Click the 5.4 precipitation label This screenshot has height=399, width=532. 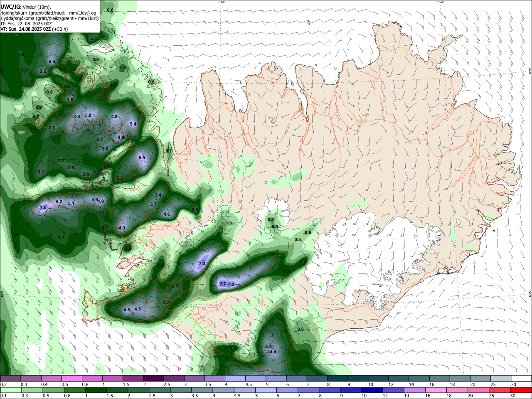133,124
